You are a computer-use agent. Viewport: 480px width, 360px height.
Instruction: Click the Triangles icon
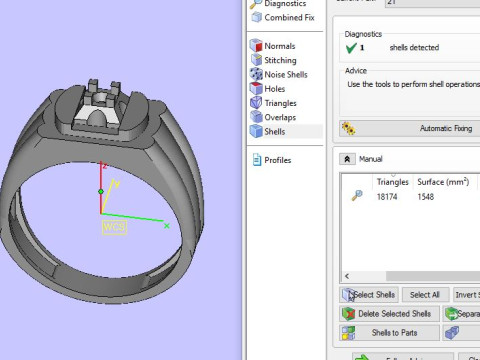(x=256, y=103)
